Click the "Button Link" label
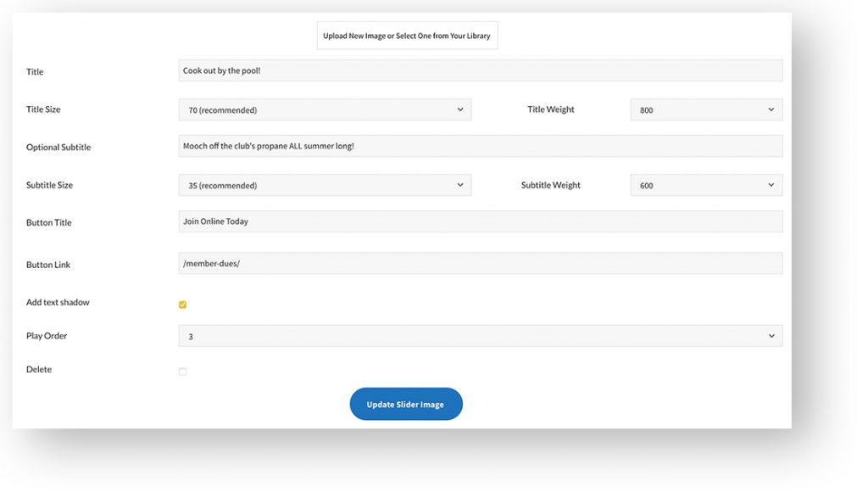This screenshot has width=868, height=498. click(x=48, y=265)
